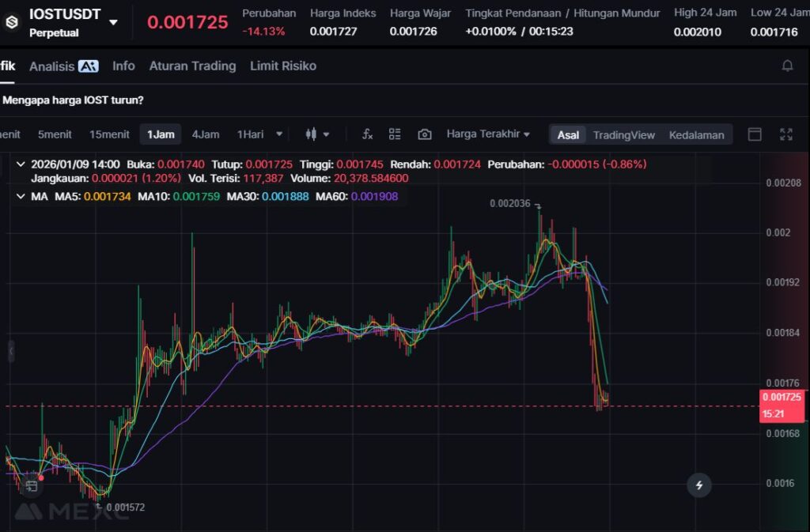This screenshot has width=810, height=532.
Task: Click the lightning quick-trade button
Action: tap(698, 485)
